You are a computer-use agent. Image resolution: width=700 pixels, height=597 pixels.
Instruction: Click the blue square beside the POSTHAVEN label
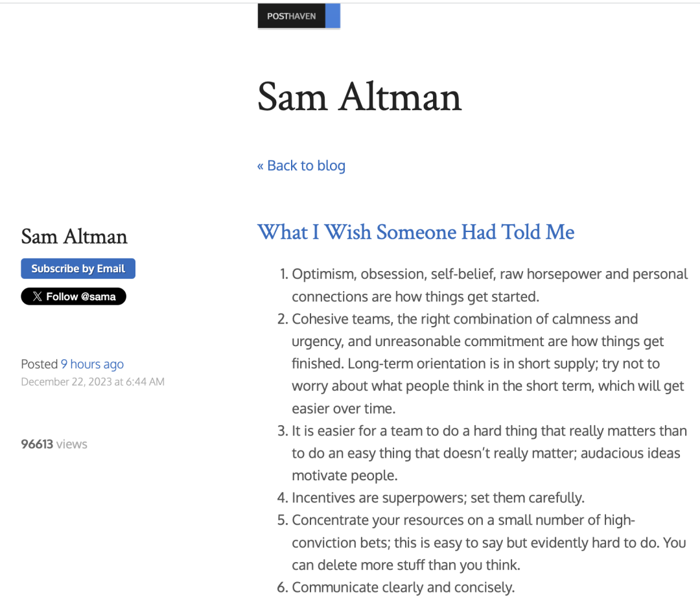tap(332, 16)
